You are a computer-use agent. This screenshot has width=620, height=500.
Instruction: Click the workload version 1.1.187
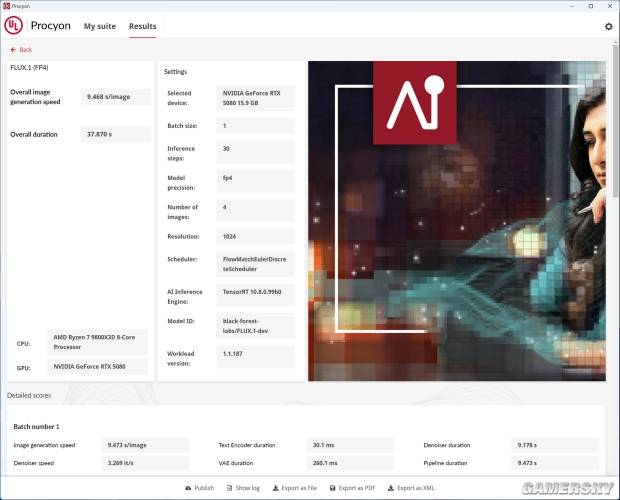[x=255, y=357]
